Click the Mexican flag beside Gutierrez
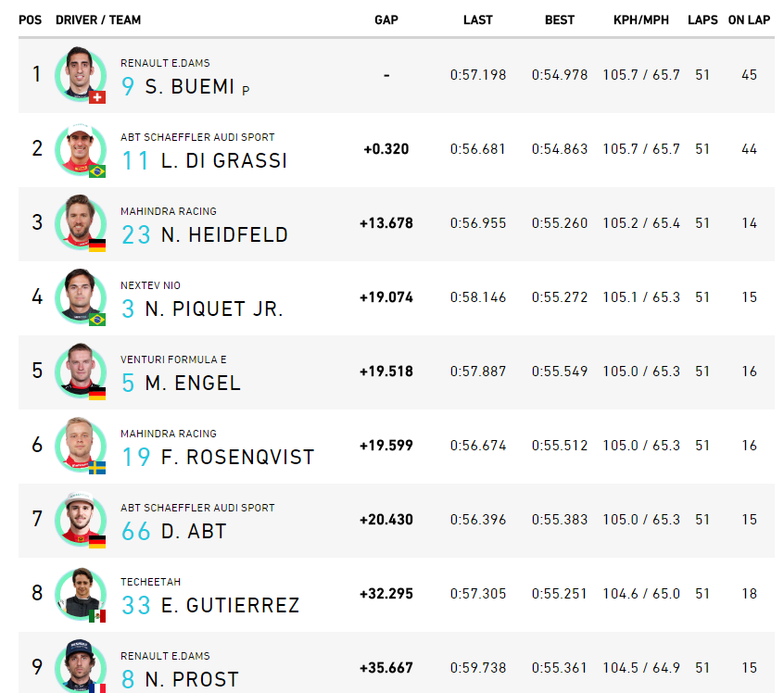 tap(97, 616)
